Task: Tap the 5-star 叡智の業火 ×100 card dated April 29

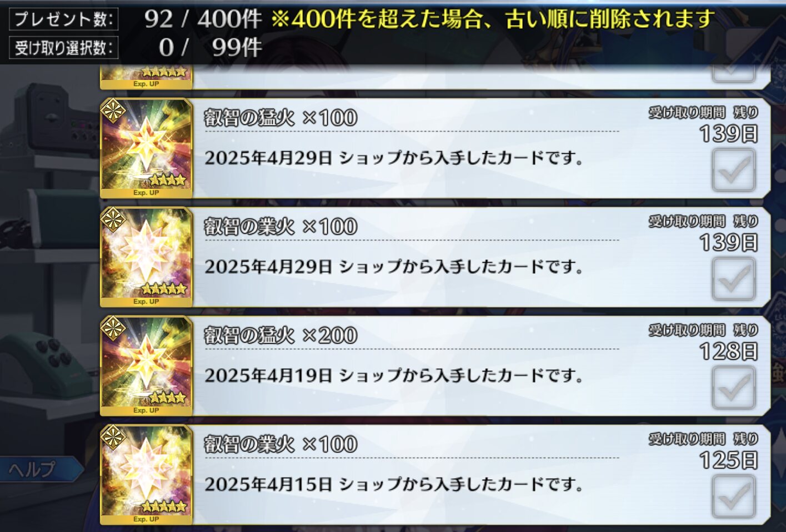Action: click(147, 257)
